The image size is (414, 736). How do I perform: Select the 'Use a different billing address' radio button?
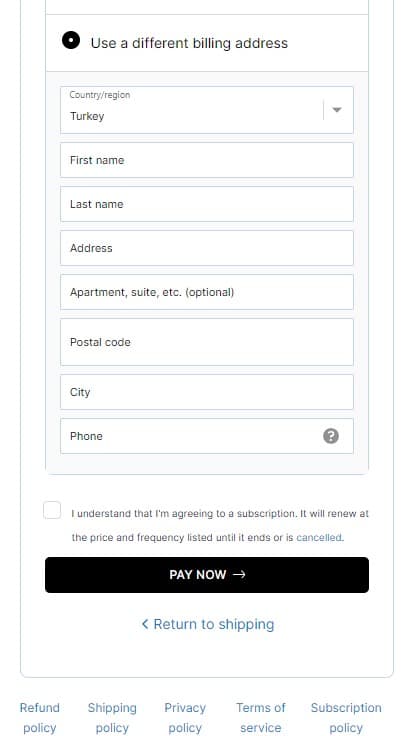71,40
